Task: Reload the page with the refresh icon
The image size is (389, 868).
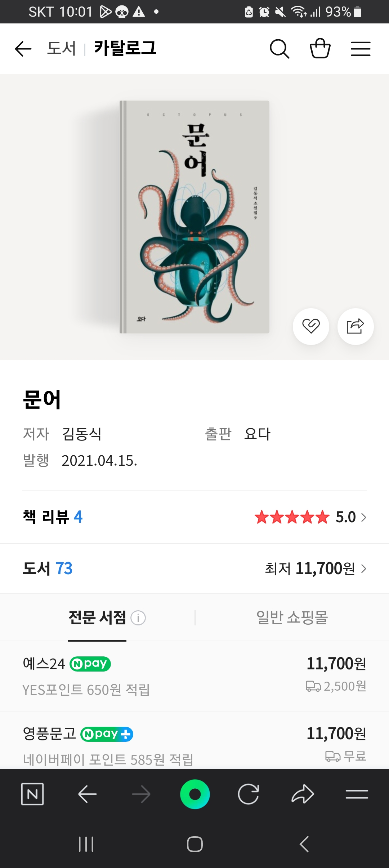Action: (249, 794)
